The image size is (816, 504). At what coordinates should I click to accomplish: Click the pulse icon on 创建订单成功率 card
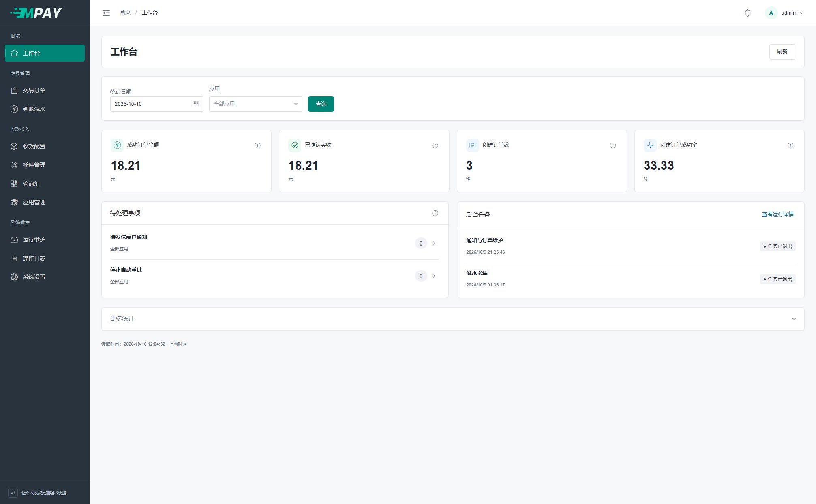coord(650,145)
